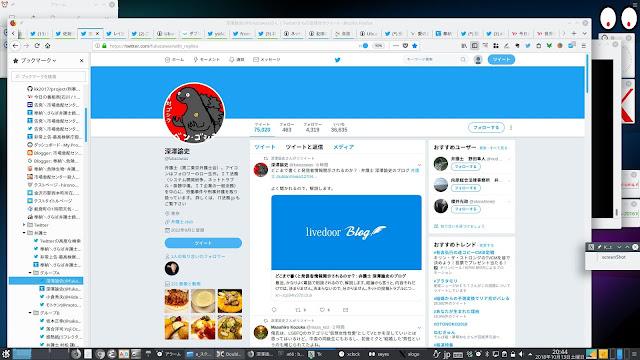
Task: Click the volume speaker tray icon
Action: [521, 354]
